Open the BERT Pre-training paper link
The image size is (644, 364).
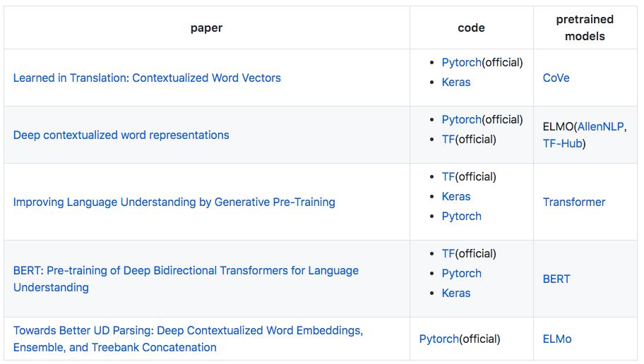click(x=186, y=270)
